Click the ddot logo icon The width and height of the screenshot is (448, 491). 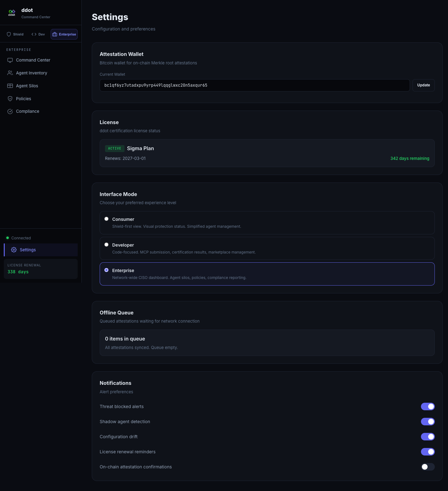tap(12, 13)
